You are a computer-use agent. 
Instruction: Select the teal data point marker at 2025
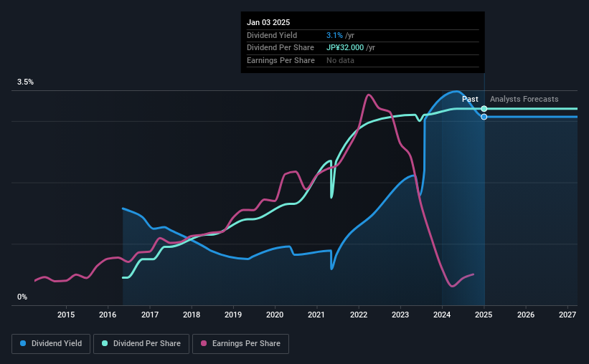[x=484, y=109]
